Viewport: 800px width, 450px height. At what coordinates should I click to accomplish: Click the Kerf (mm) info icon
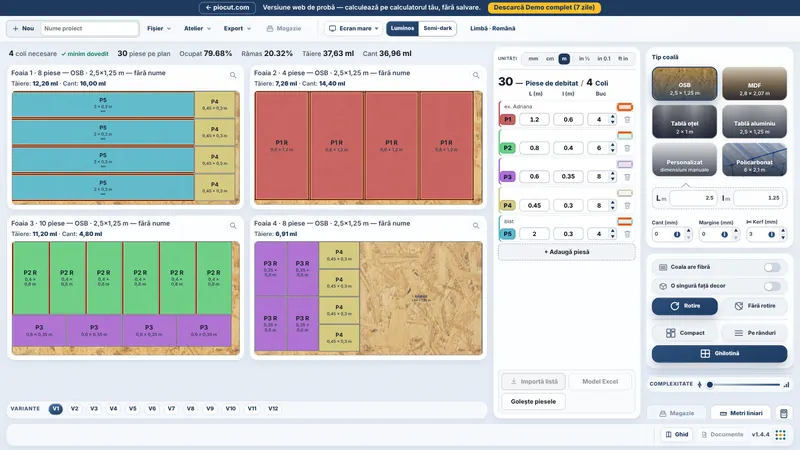[771, 234]
